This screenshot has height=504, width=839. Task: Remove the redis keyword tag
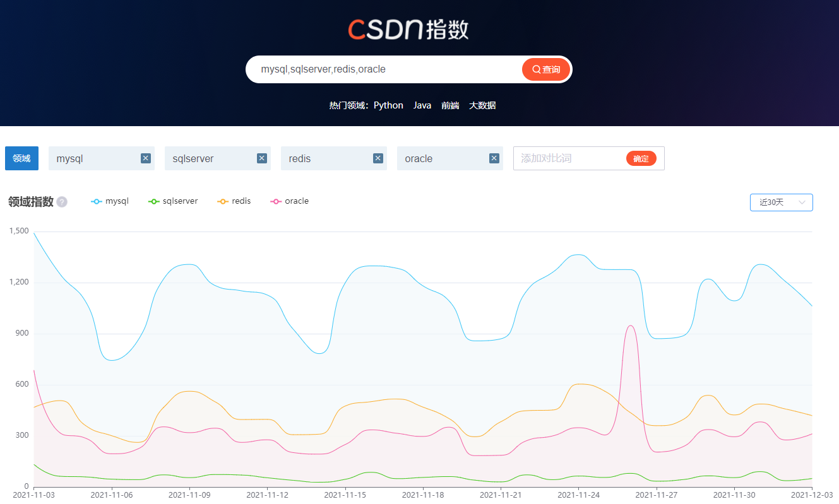tap(378, 158)
